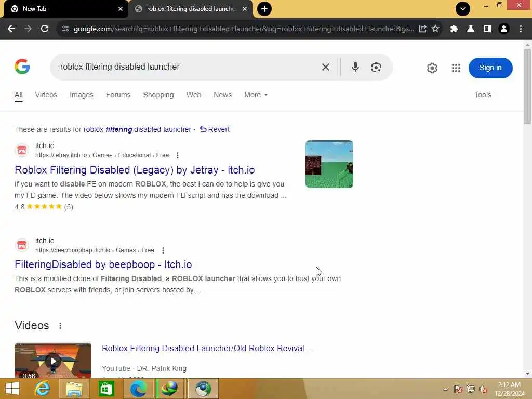
Task: Open Chrome Labs flask icon
Action: (471, 29)
